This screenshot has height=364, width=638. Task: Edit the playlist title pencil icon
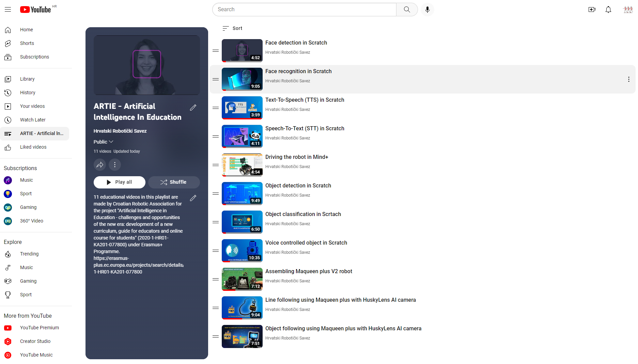coord(193,108)
